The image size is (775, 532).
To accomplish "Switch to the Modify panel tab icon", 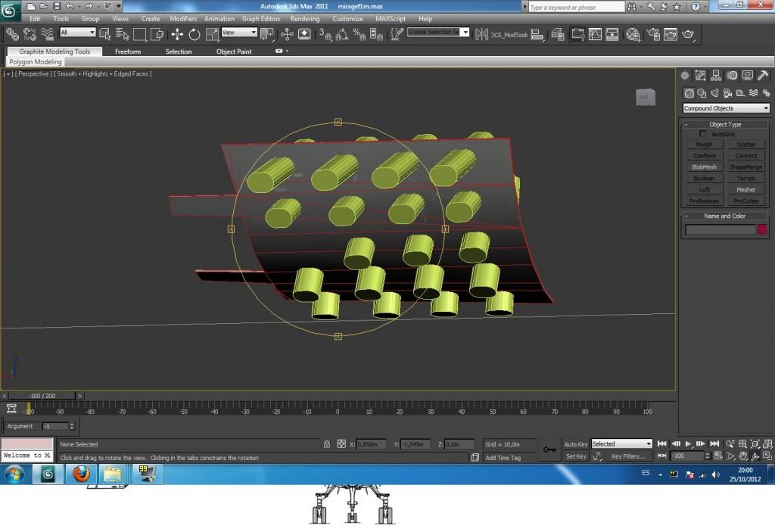I will click(701, 76).
